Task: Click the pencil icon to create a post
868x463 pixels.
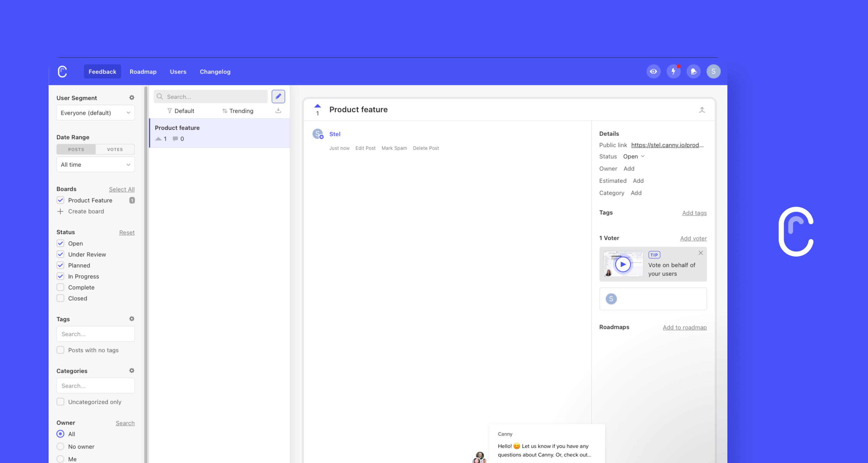Action: (x=278, y=96)
